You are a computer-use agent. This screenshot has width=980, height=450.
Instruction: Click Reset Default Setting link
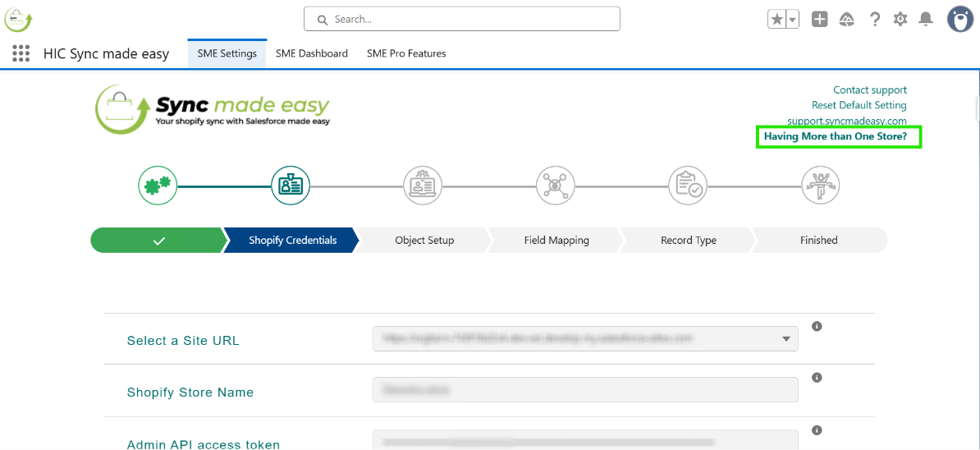tap(859, 105)
